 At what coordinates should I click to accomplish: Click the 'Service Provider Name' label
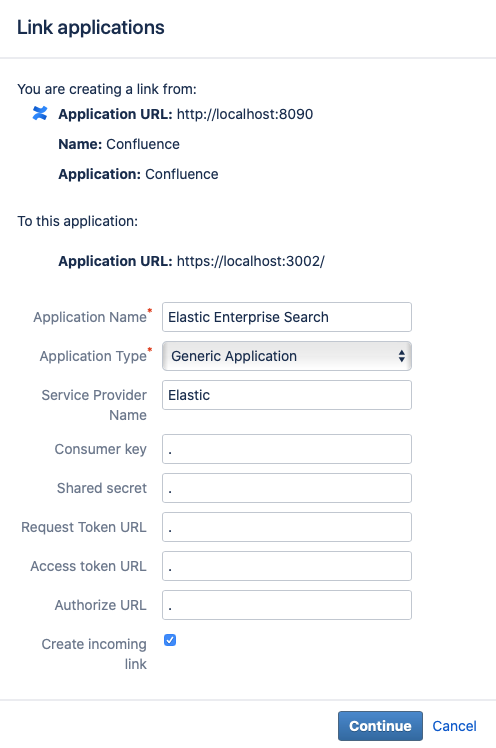94,405
